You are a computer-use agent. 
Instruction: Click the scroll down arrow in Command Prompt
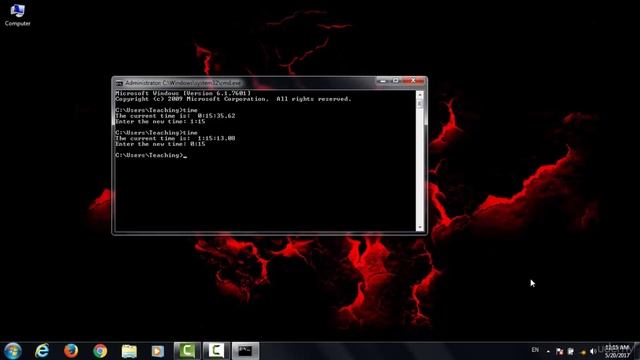click(x=420, y=227)
